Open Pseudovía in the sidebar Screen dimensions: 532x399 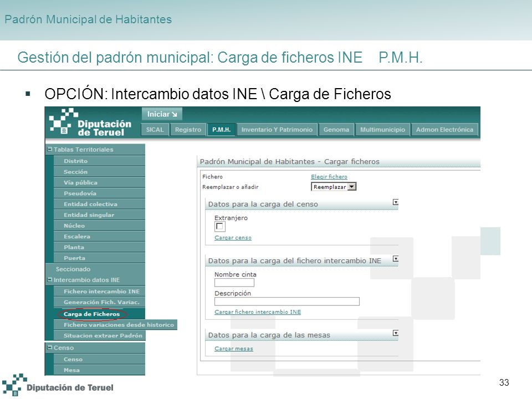point(99,193)
